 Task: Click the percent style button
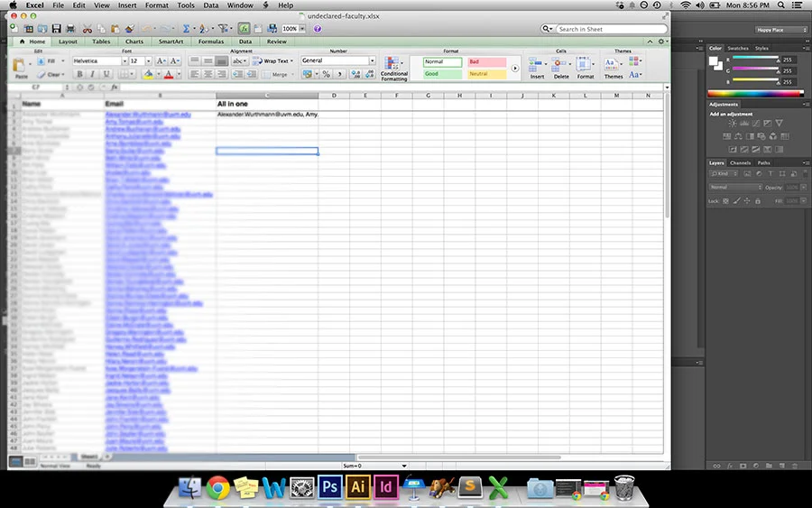click(x=327, y=74)
